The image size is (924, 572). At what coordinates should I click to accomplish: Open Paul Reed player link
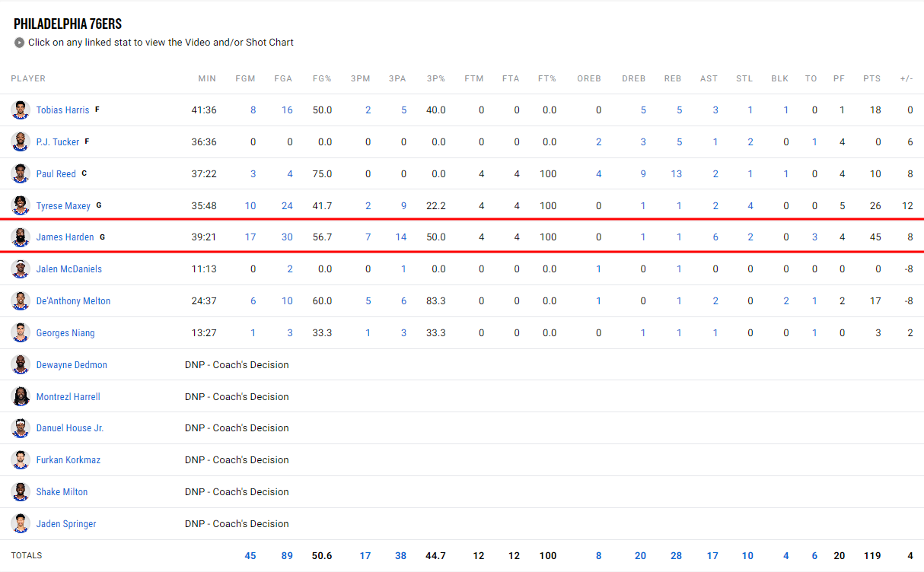pos(56,174)
